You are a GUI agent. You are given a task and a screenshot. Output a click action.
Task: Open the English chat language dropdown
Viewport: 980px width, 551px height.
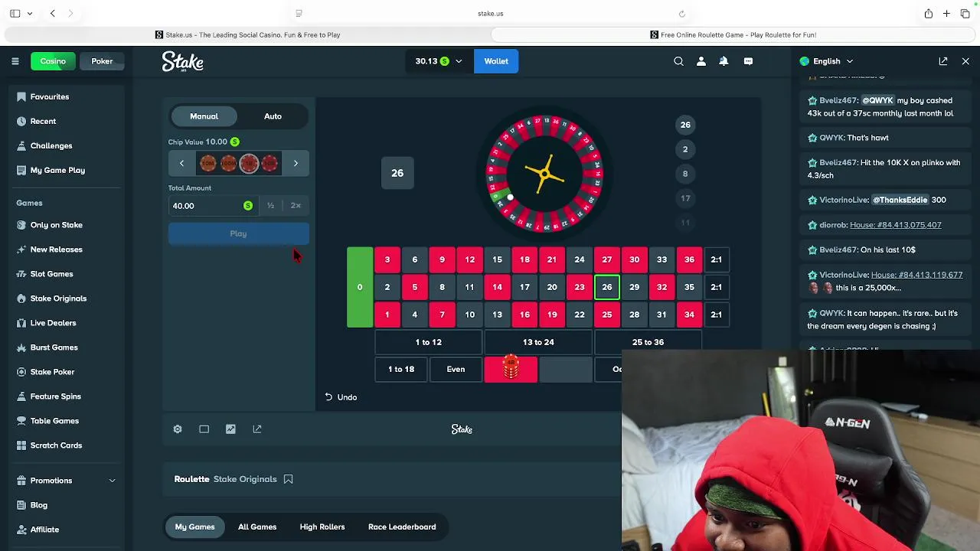(826, 61)
